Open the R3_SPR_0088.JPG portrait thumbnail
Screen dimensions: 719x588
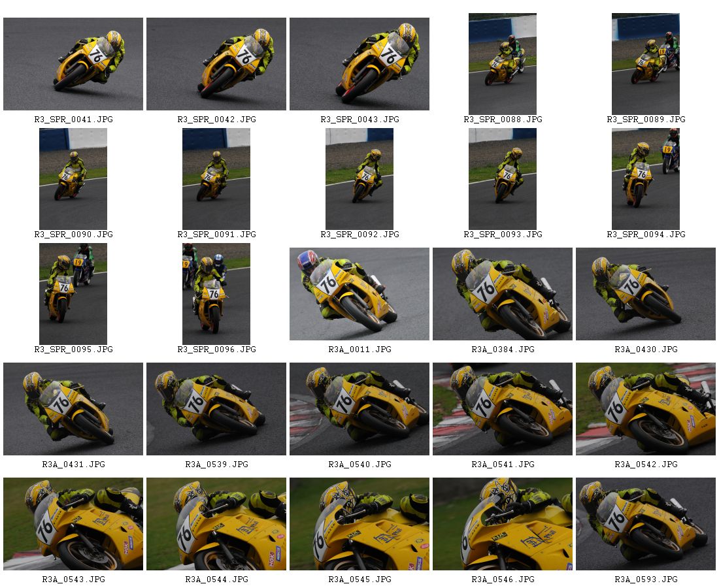pos(503,64)
